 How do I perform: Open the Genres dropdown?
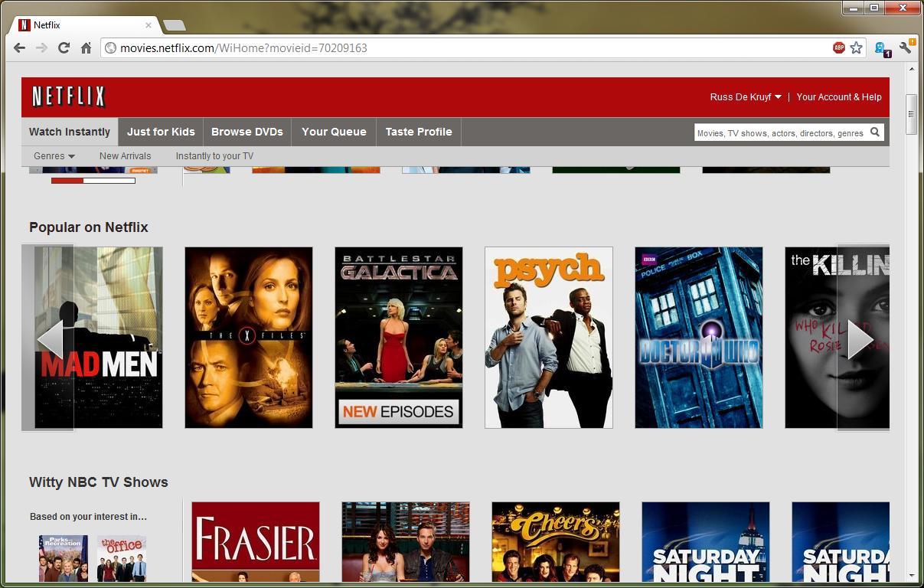point(54,155)
